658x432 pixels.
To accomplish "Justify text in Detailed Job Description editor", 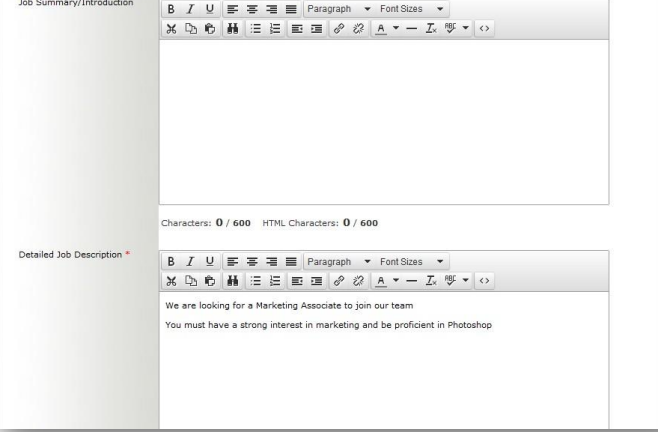I will 291,262.
